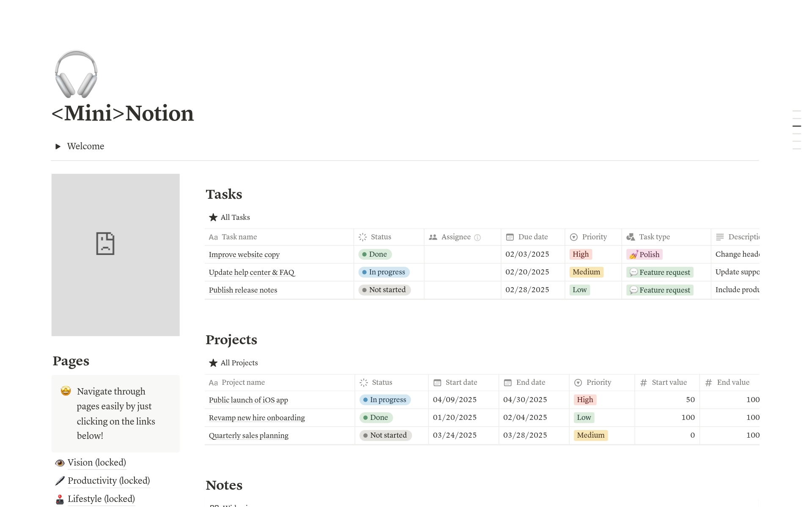Click the broken image placeholder icon
Screen dimensions: 812x507
[105, 244]
